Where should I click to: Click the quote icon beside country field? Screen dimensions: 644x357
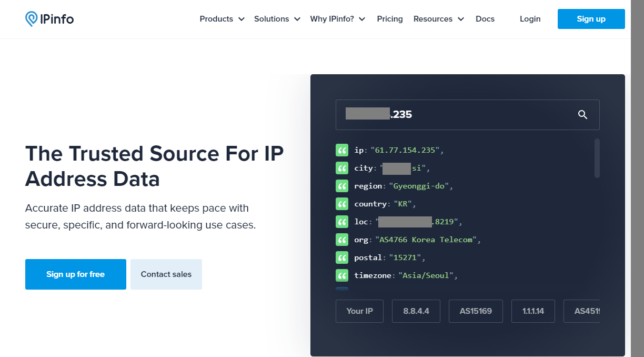point(342,204)
